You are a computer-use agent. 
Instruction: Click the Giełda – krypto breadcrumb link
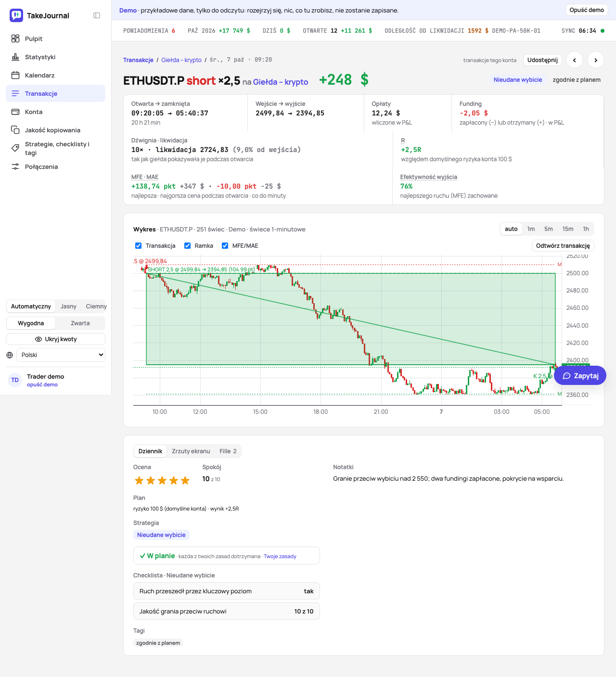click(x=181, y=60)
